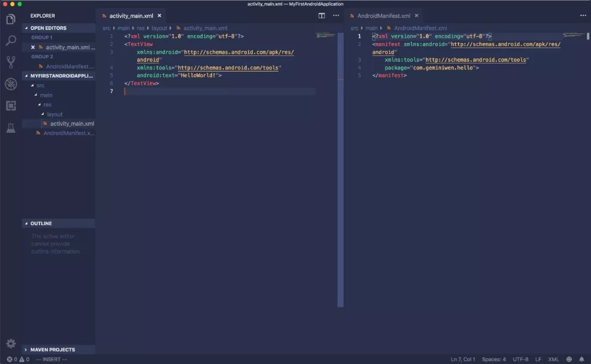The image size is (591, 364).
Task: Split the activity_main.xml editor
Action: click(x=322, y=16)
